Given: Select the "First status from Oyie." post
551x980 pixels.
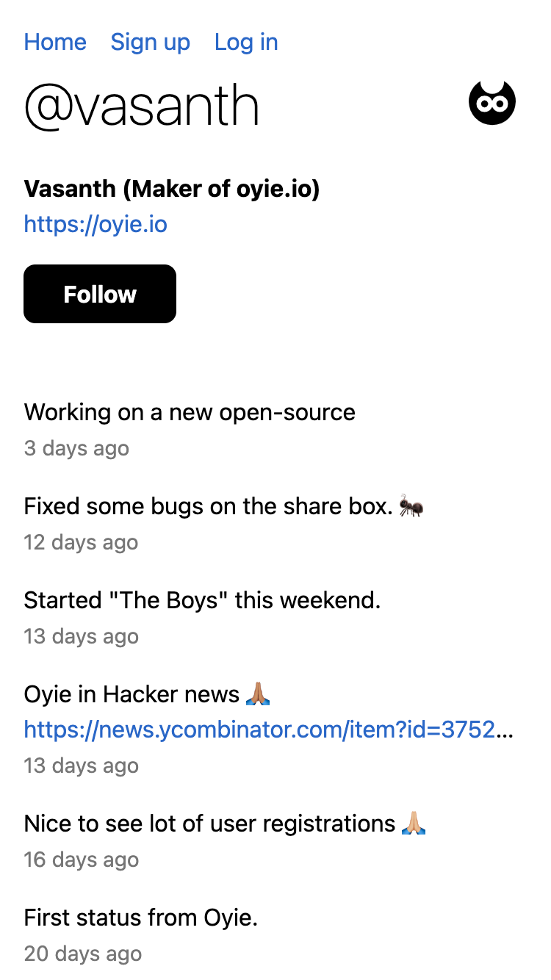Looking at the screenshot, I should 141,918.
